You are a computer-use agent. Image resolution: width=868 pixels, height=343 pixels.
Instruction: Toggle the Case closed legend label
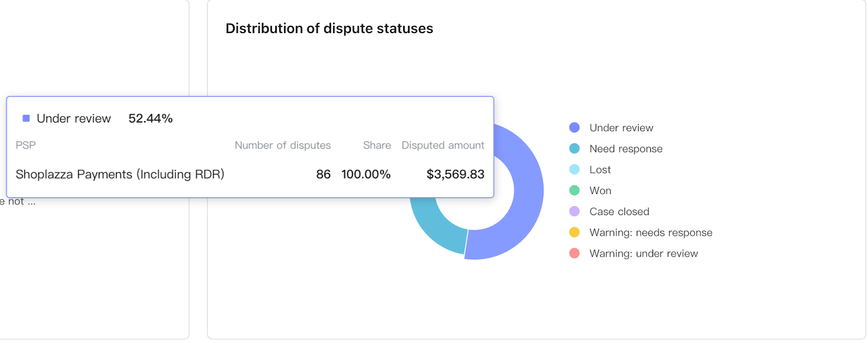click(x=619, y=211)
